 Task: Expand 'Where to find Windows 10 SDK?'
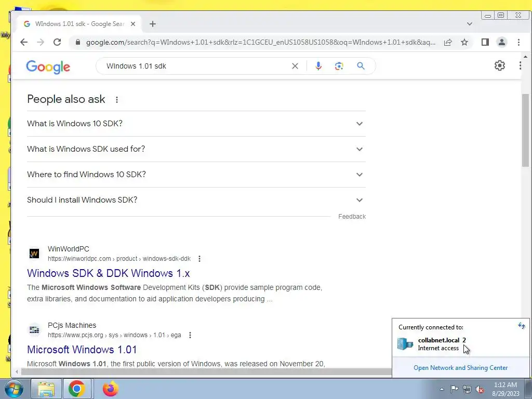(196, 175)
